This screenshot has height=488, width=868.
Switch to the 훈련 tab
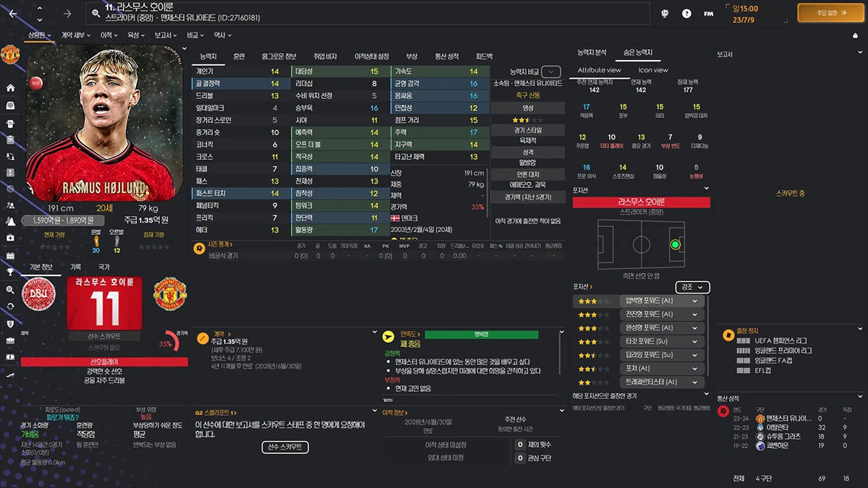coord(239,56)
